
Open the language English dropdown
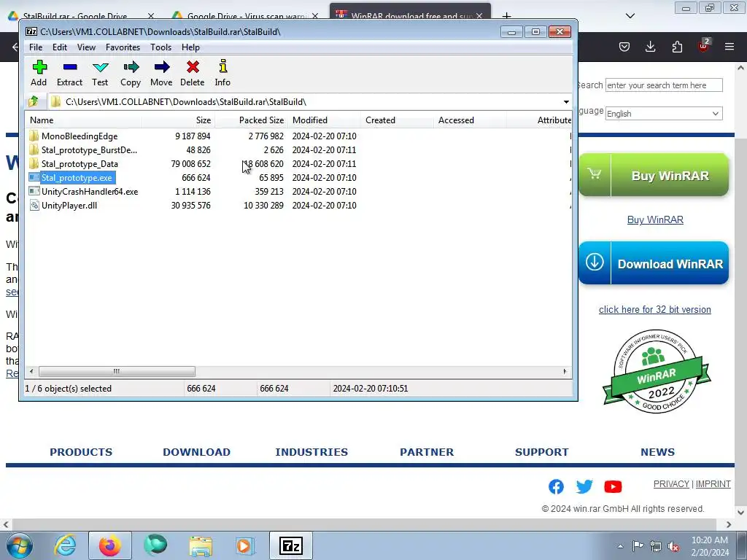[664, 113]
